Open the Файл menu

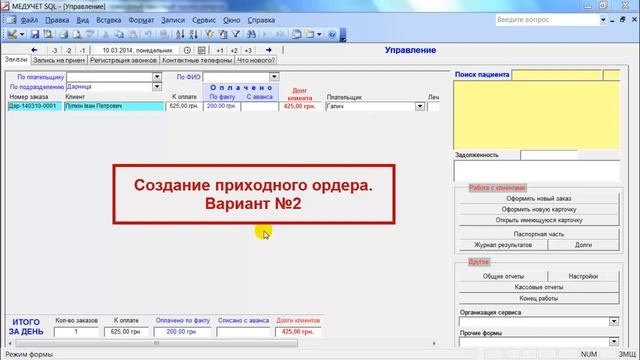pos(29,20)
